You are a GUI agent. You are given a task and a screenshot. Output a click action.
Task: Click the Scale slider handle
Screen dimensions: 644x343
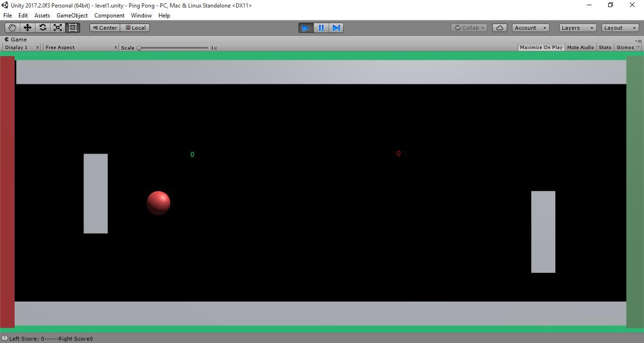[x=139, y=48]
